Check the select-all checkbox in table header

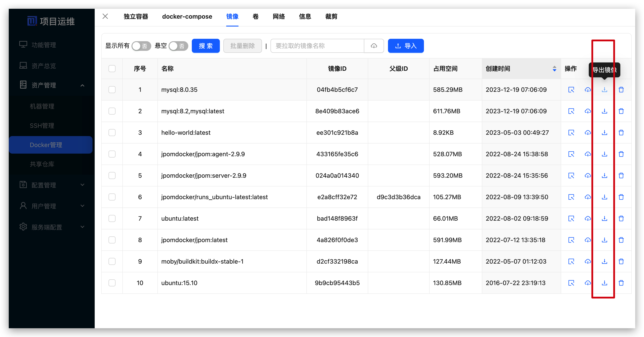[x=112, y=69]
